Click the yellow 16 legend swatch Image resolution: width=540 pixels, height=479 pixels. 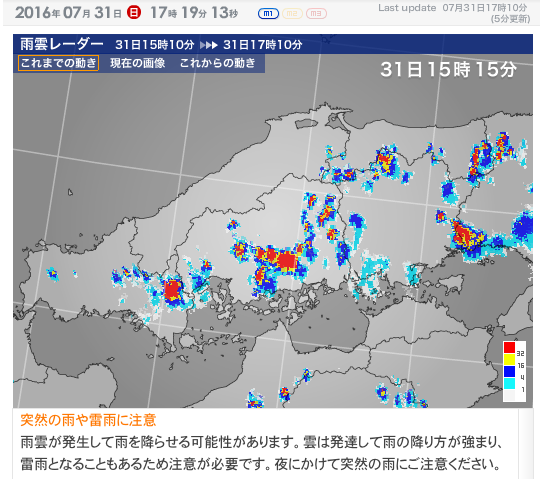pos(509,360)
